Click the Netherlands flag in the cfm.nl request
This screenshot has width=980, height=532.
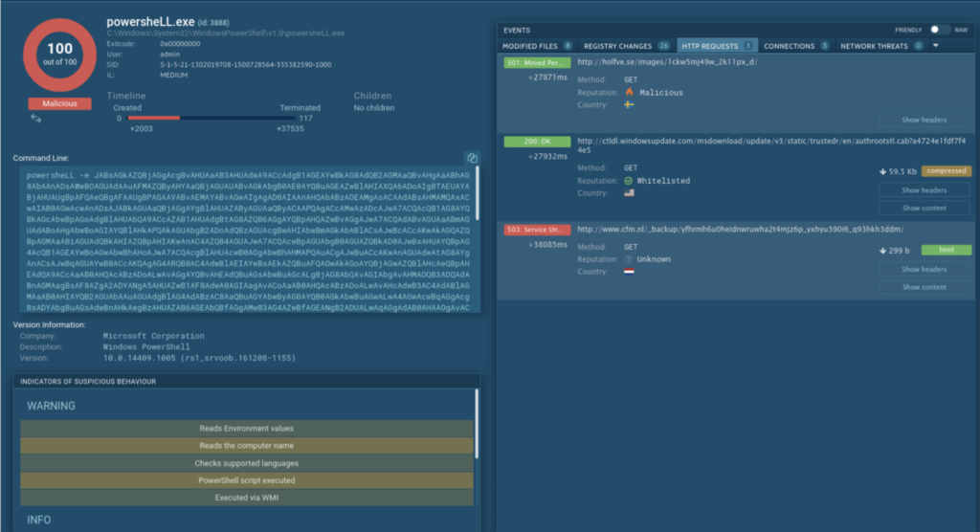(x=629, y=272)
